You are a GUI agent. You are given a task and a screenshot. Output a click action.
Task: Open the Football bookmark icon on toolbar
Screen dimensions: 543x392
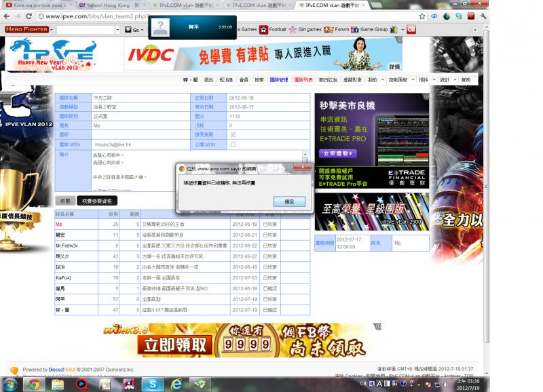click(263, 29)
